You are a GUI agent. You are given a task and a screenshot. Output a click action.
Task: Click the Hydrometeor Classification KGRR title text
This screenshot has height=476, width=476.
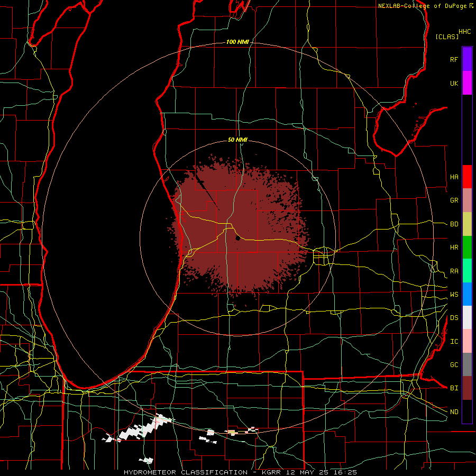point(241,472)
